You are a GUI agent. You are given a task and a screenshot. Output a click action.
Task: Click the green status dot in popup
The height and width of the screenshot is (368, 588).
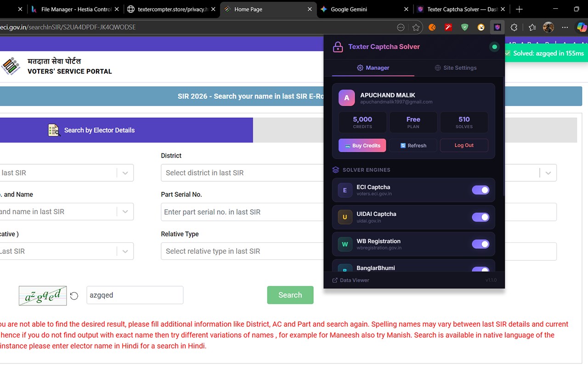(x=494, y=46)
